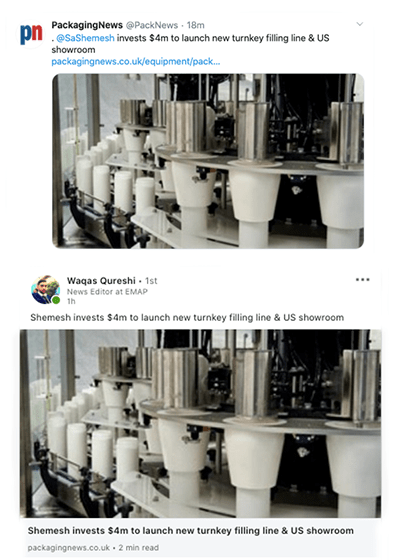Click the packagingnews.co.uk source label

point(69,548)
